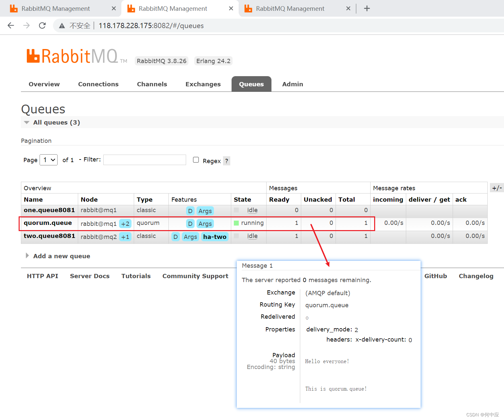Open the Overview tab
The height and width of the screenshot is (420, 504).
44,84
